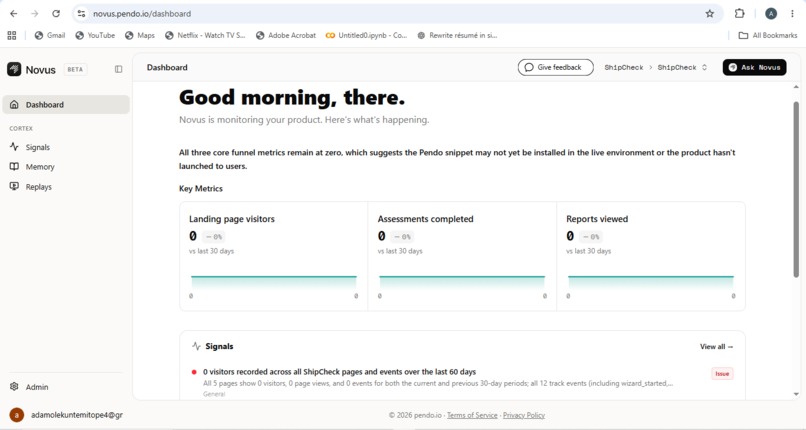Screen dimensions: 806x430
Task: Click the Replays screen icon
Action: pos(14,186)
